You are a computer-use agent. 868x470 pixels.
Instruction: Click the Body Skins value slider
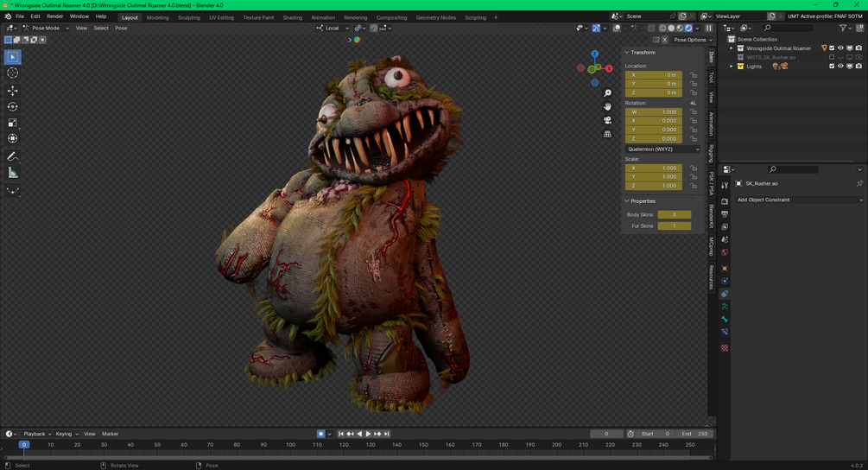click(x=674, y=214)
